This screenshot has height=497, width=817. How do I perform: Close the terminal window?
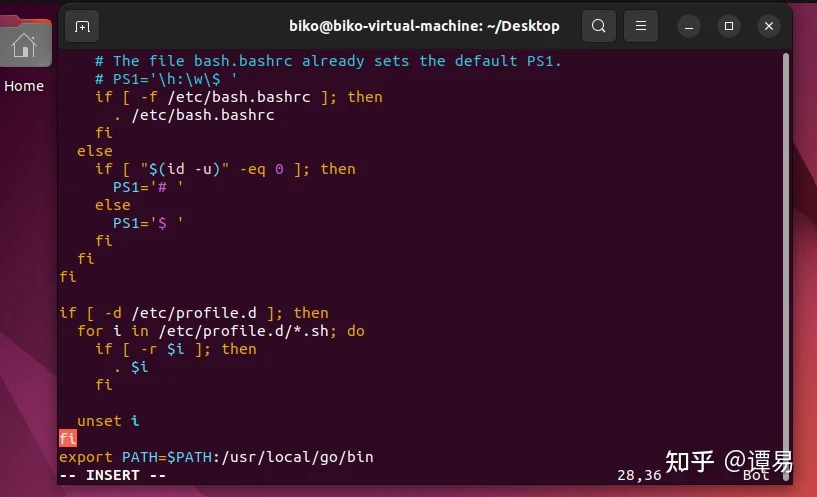(x=769, y=26)
